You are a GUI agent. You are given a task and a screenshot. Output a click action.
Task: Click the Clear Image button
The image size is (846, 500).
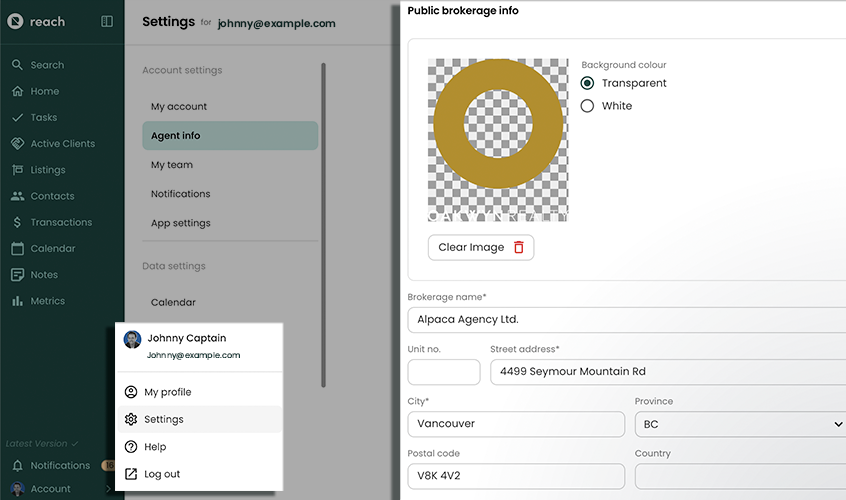pyautogui.click(x=480, y=247)
